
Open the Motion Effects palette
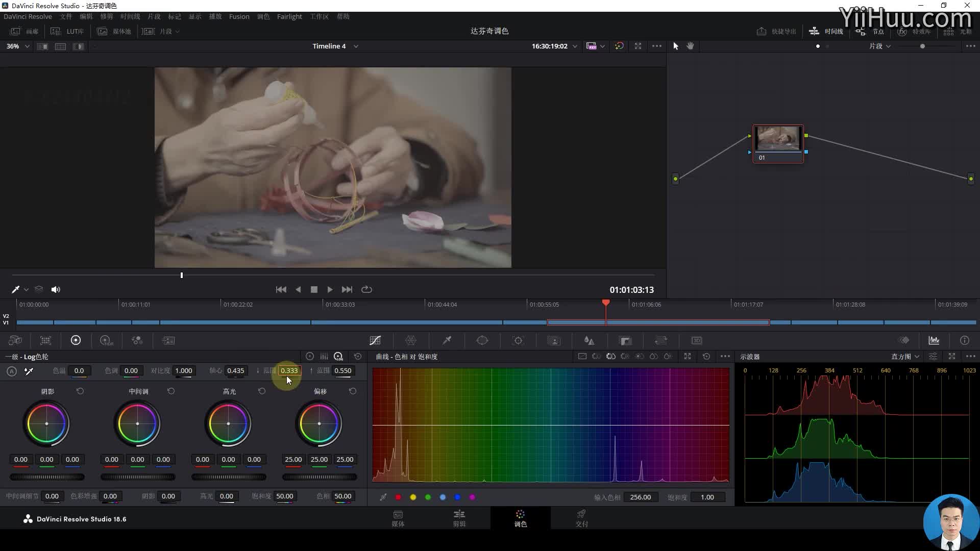[x=168, y=340]
